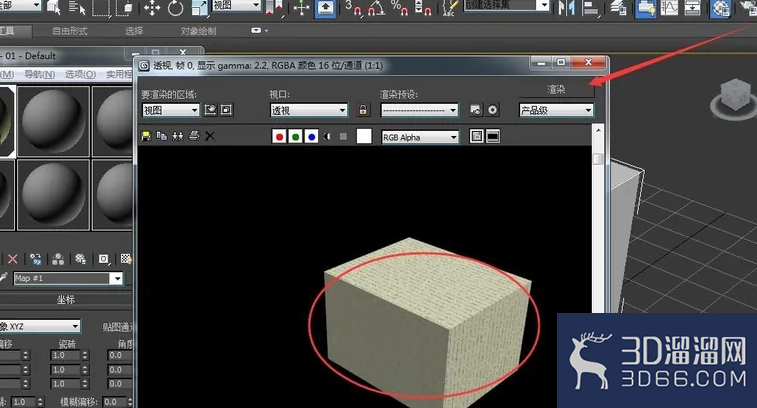Open the Material Editor icon in toolbar
This screenshot has width=757, height=408.
coord(720,8)
